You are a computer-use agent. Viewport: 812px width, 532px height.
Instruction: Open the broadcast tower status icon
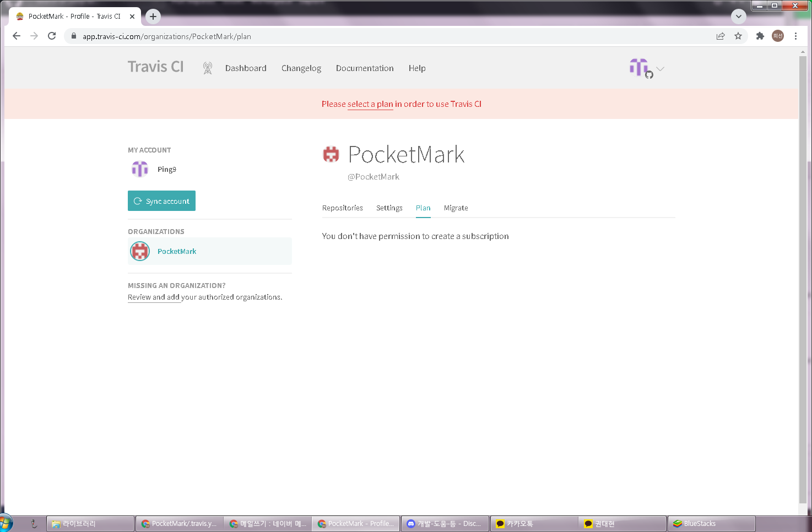pos(208,68)
